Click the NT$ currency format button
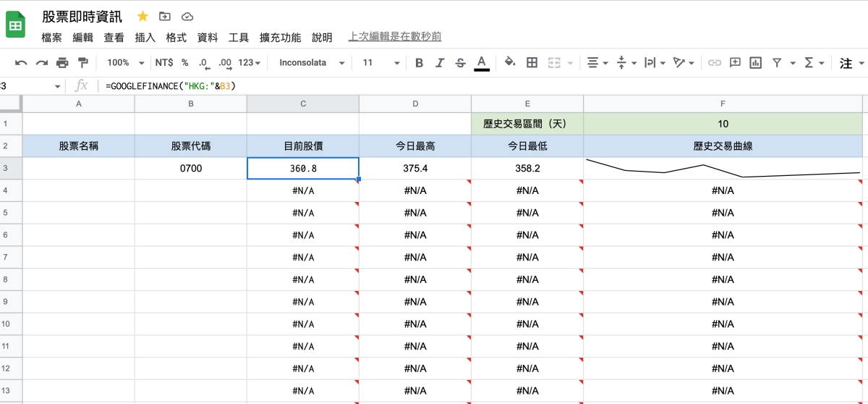This screenshot has height=404, width=868. pos(163,63)
